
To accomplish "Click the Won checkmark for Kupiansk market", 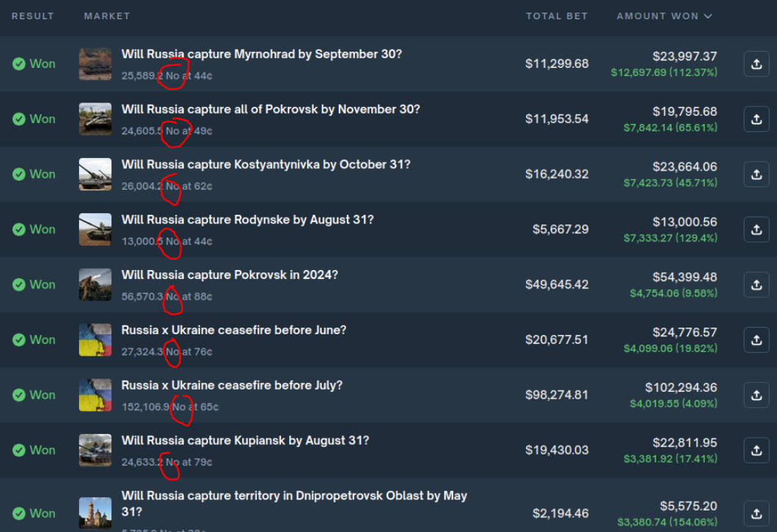I will 19,450.
